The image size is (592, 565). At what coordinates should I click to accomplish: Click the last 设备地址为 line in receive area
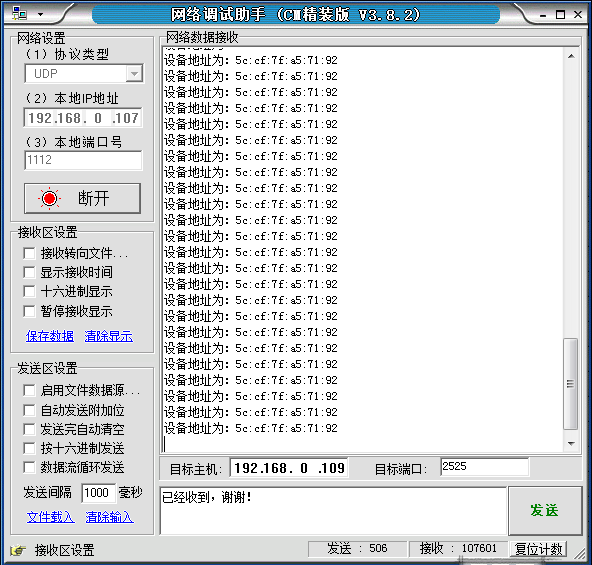click(251, 428)
